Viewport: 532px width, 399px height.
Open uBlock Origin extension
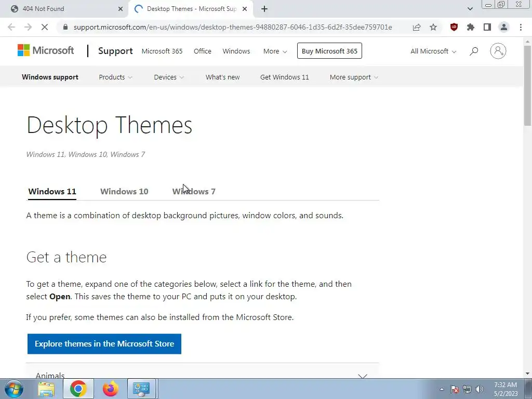pyautogui.click(x=454, y=27)
